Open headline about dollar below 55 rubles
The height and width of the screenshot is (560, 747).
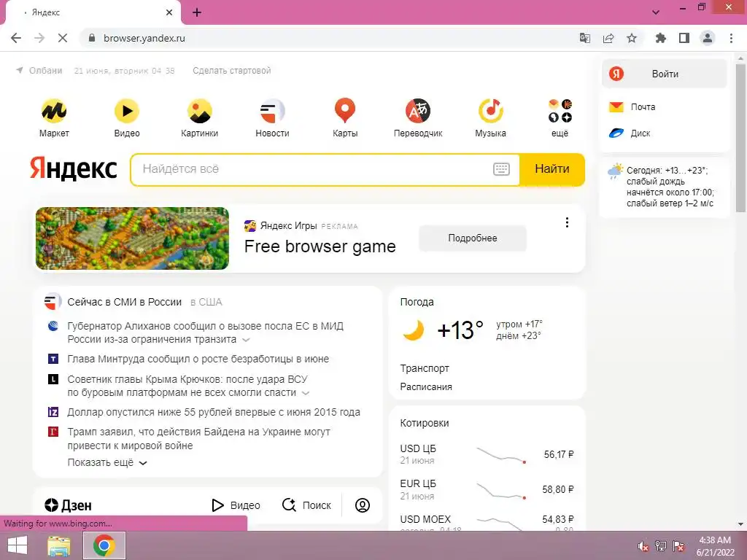214,413
